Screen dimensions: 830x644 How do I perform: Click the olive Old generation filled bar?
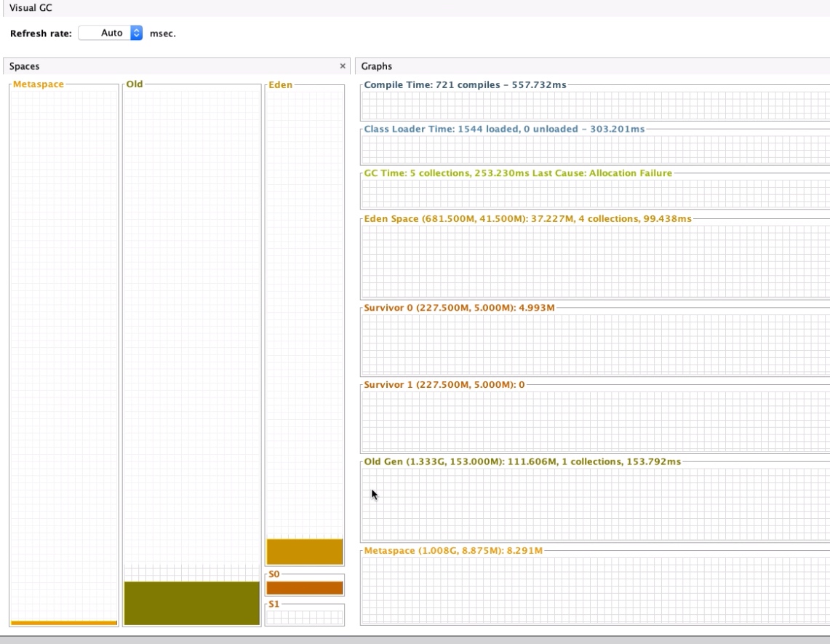192,603
